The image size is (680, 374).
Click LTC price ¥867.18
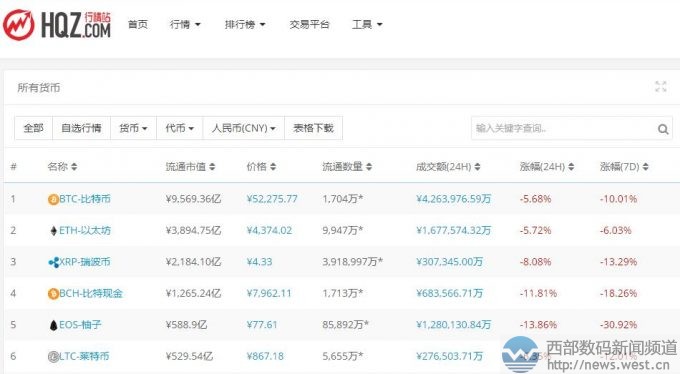click(x=265, y=356)
